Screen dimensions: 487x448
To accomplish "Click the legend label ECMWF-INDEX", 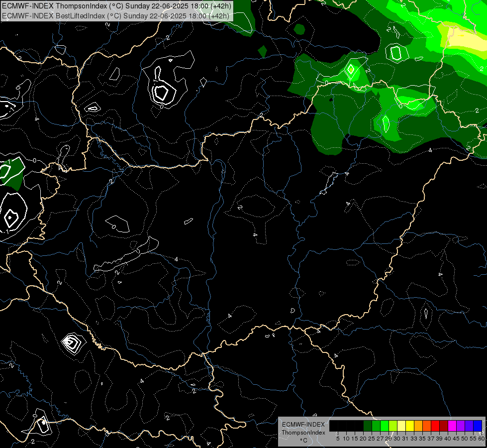I will pos(303,425).
